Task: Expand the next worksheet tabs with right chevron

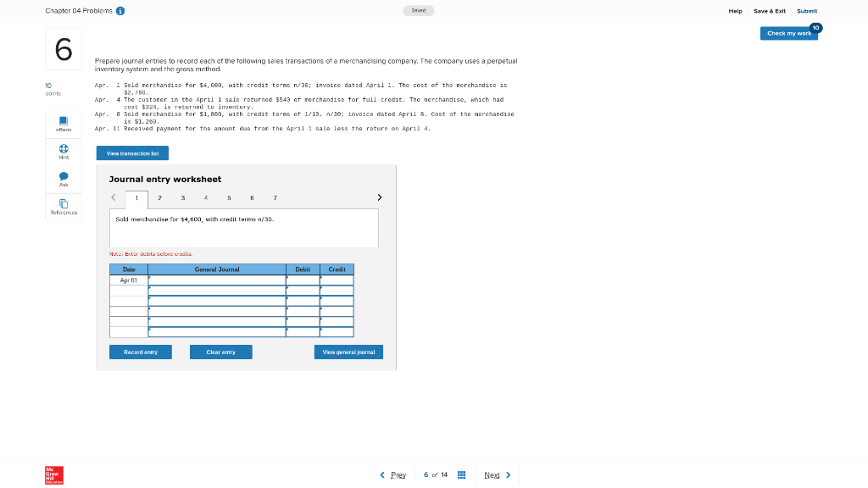Action: pos(380,197)
